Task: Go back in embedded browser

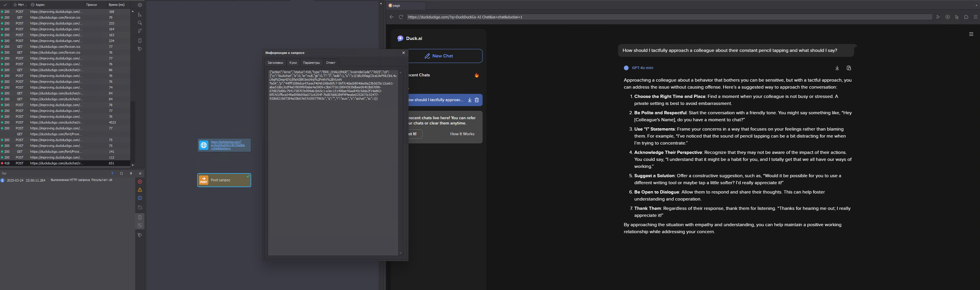Action: 391,17
